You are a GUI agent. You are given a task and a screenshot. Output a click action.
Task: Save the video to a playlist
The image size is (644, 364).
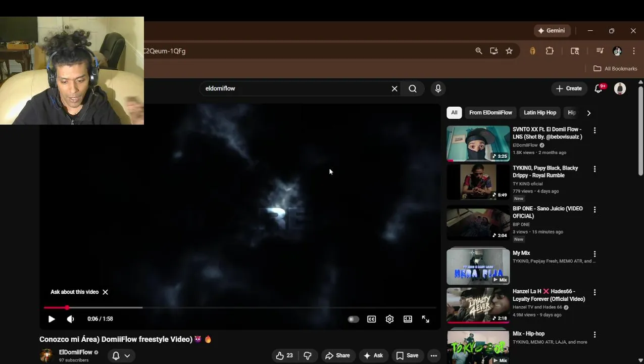pos(408,356)
